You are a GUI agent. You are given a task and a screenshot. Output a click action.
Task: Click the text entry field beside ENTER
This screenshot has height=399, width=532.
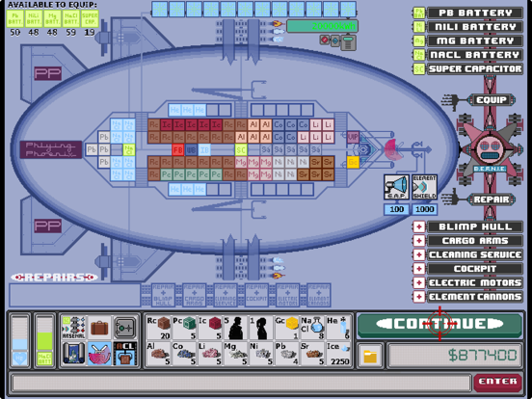coord(241,383)
